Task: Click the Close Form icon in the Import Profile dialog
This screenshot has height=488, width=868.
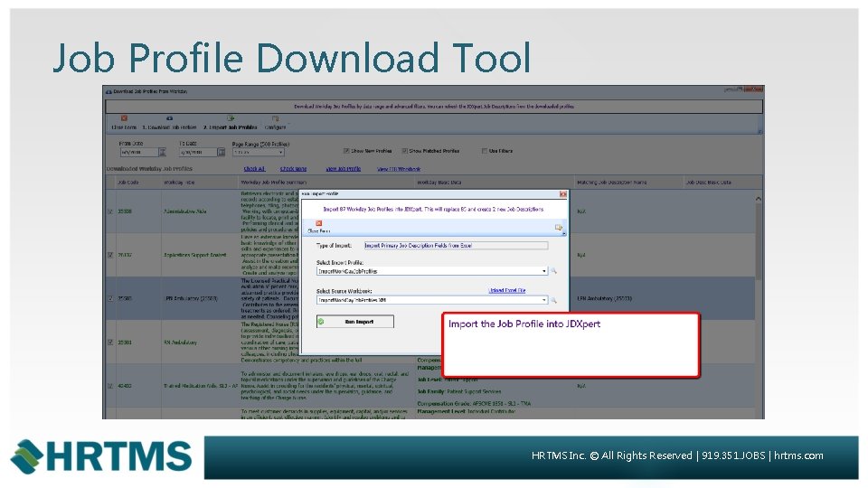Action: click(x=319, y=223)
